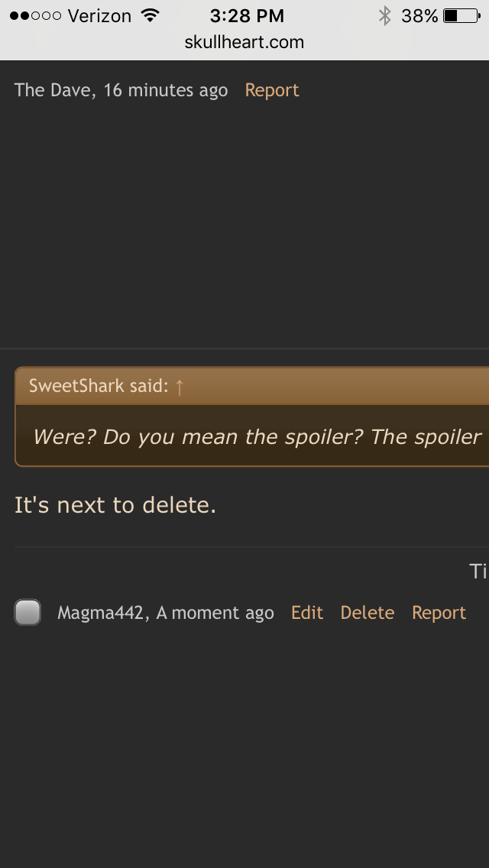Delete the Magma442 post
This screenshot has height=868, width=489.
point(368,613)
